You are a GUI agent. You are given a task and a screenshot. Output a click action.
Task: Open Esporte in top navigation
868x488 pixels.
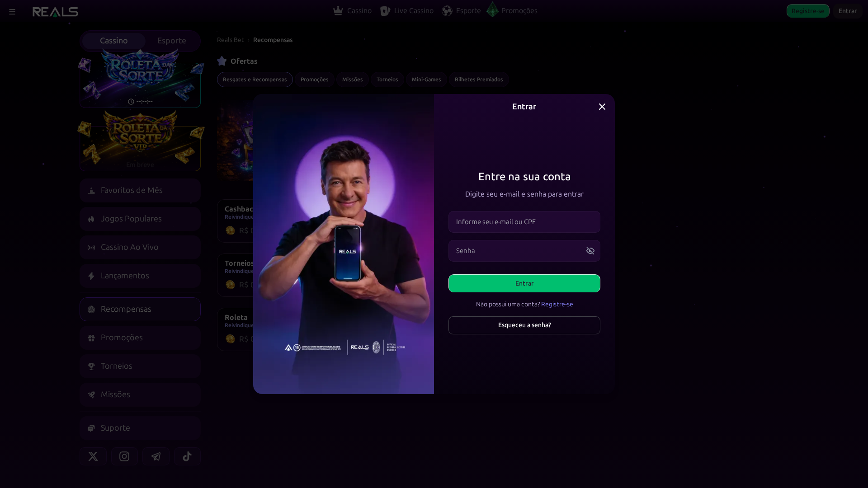tap(461, 11)
